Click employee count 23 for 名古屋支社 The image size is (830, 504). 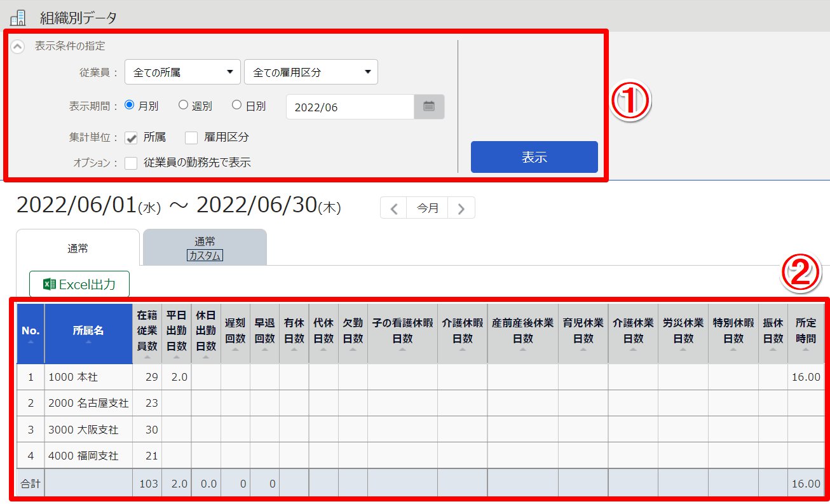(152, 403)
